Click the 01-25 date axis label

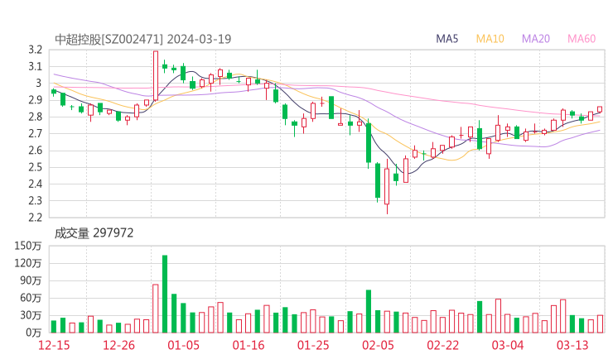(313, 345)
